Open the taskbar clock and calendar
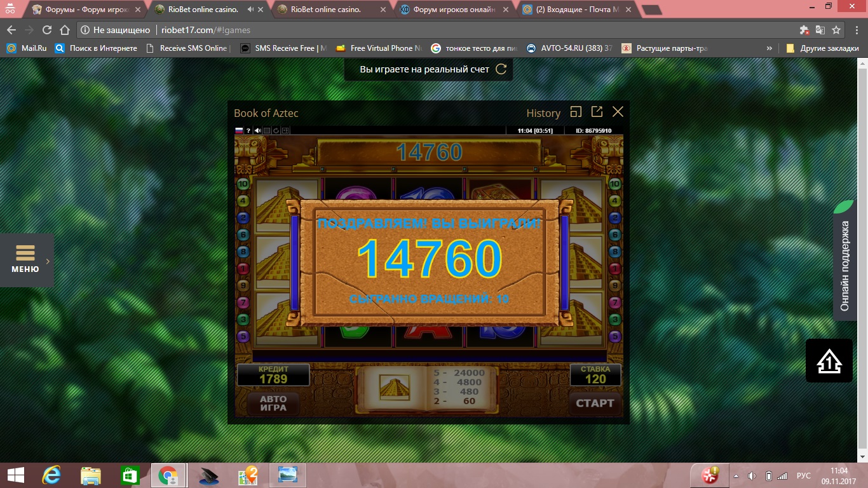 (x=839, y=475)
